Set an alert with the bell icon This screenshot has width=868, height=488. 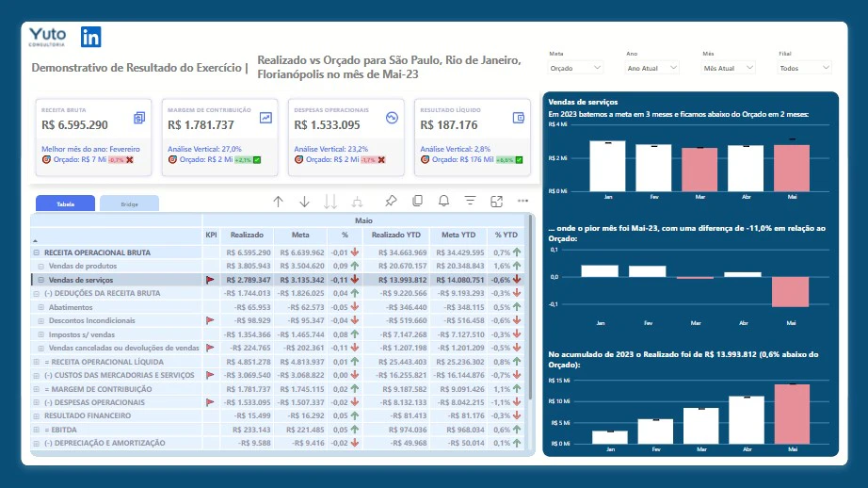[443, 201]
